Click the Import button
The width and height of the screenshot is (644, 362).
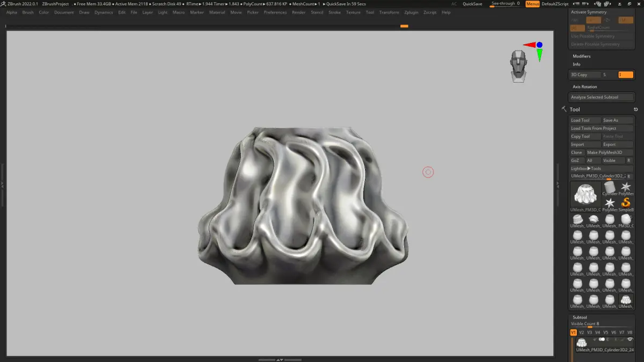point(585,144)
